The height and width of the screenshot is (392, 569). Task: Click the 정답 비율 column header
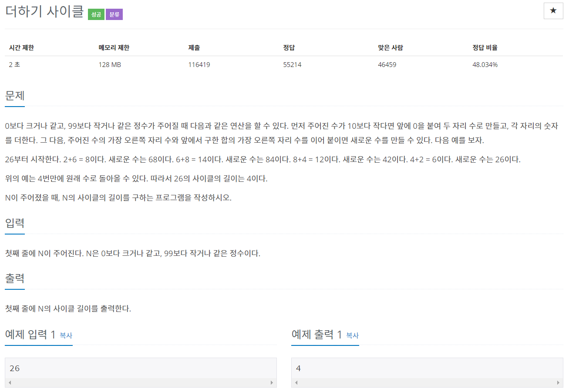(x=485, y=47)
